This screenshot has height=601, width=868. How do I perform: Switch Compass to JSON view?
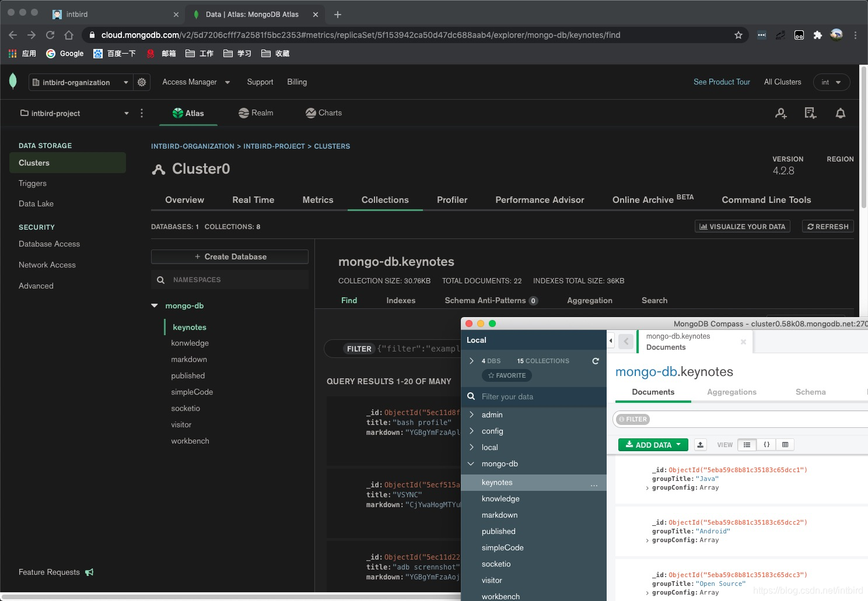[766, 445]
